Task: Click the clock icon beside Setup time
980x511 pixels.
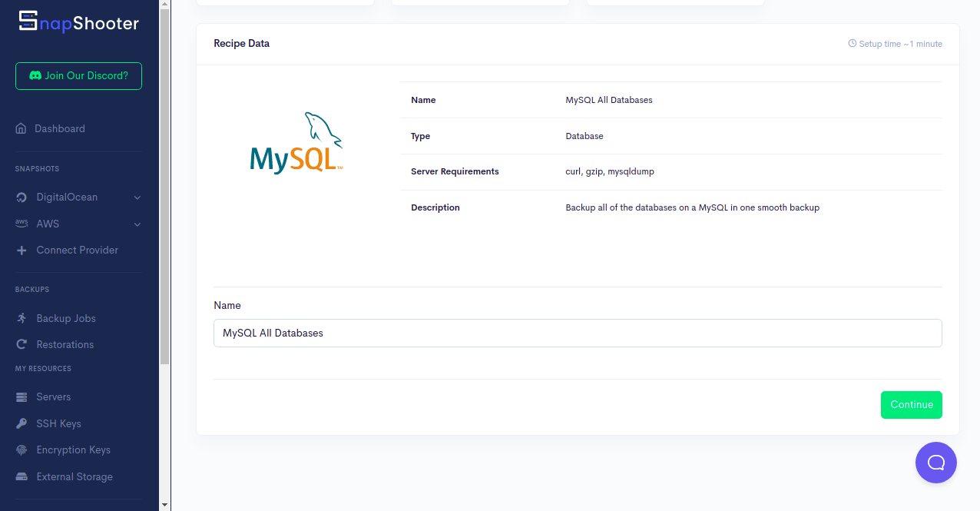Action: click(853, 44)
